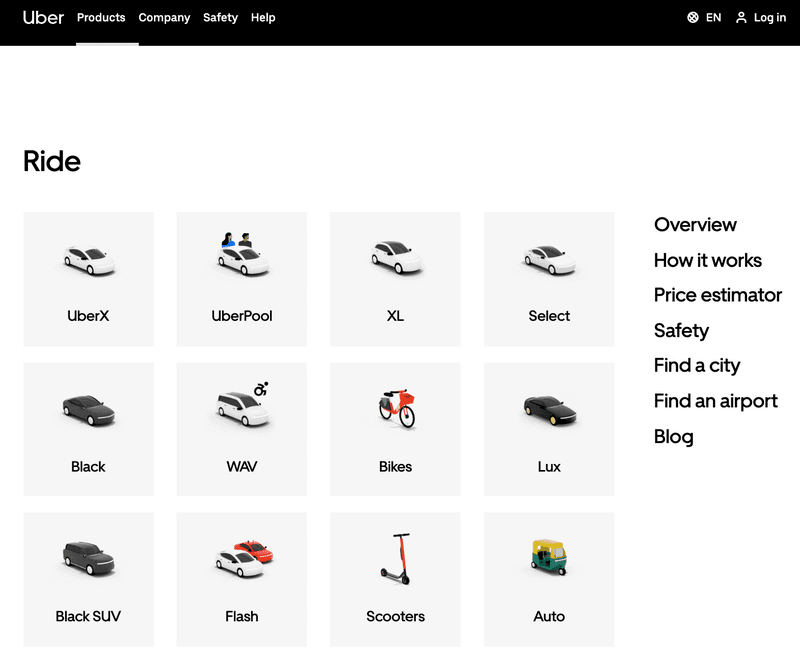The height and width of the screenshot is (658, 800).
Task: Open the Price estimator link
Action: pos(717,295)
